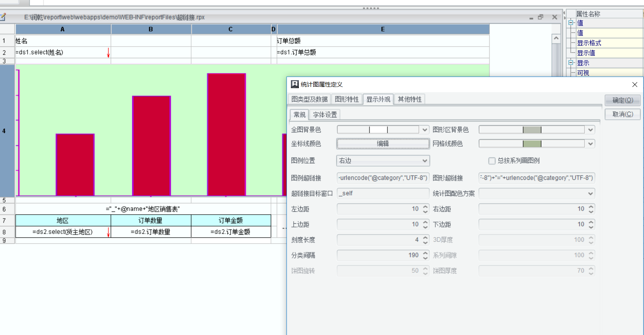Screen dimensions: 644x335
Task: Pick the 图形区背景色 color swatch
Action: [532, 130]
